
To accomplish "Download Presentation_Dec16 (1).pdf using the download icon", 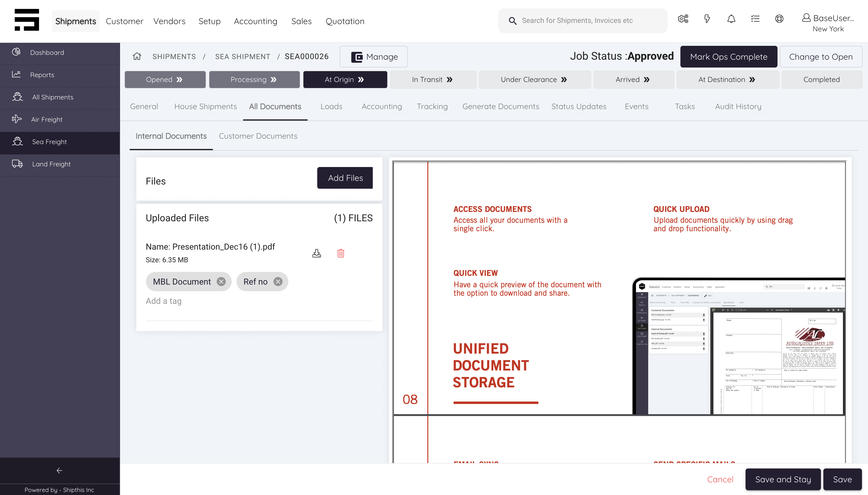I will [x=316, y=253].
